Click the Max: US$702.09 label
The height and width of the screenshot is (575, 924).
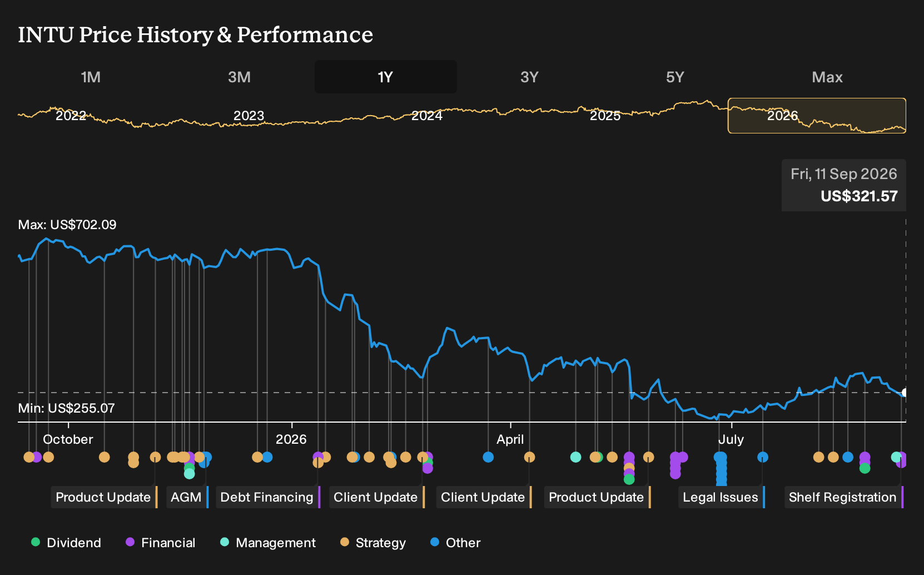pos(67,225)
